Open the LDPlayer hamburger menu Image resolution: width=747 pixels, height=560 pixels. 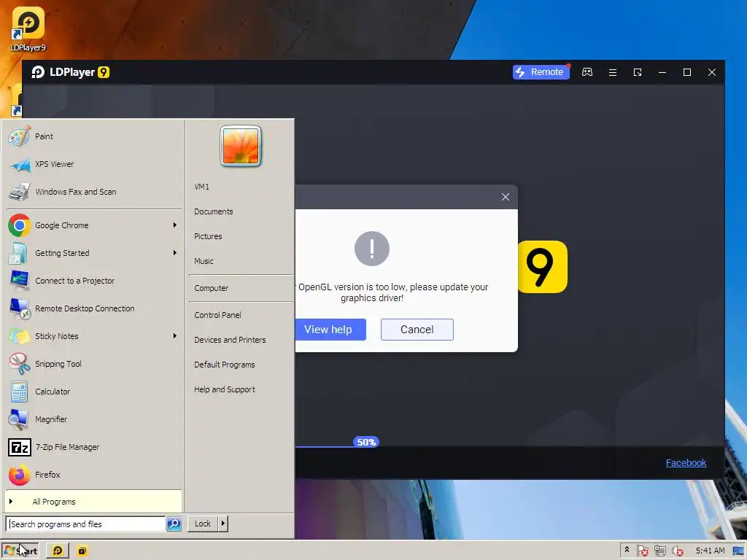[x=613, y=72]
